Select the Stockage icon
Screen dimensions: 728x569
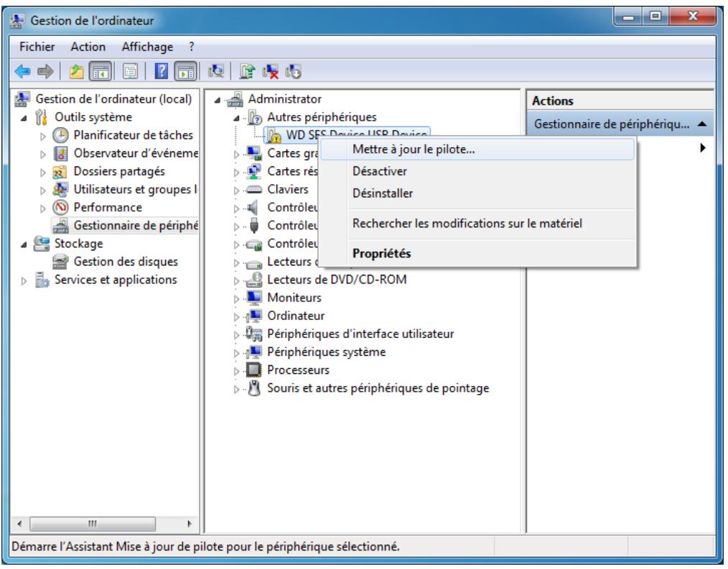[42, 244]
